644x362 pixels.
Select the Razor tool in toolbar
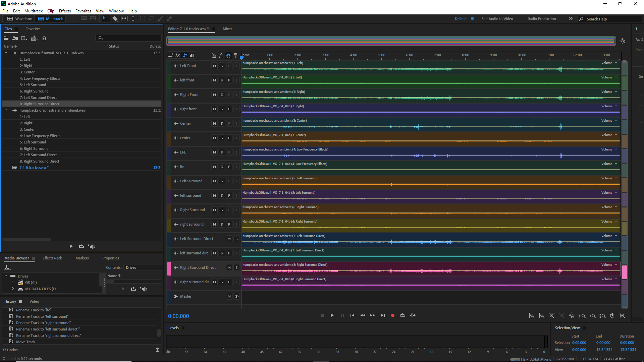(x=115, y=19)
